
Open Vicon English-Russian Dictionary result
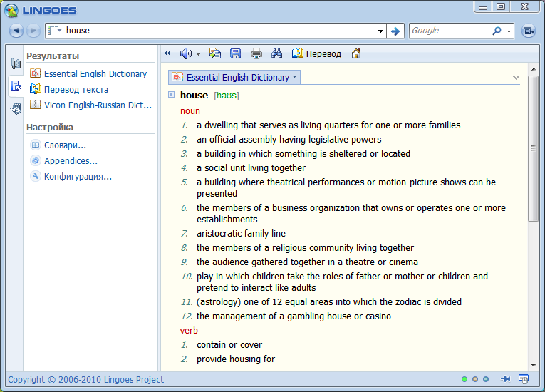click(98, 105)
